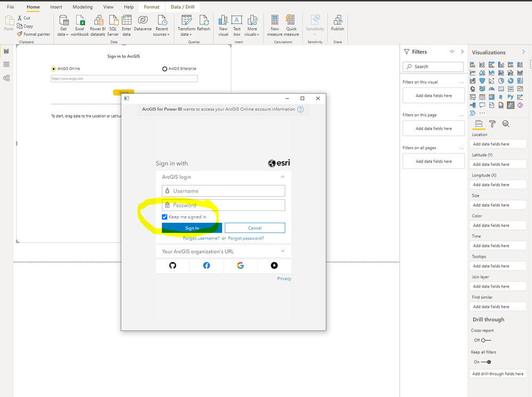Open the Modeling ribbon tab
The image size is (532, 397).
coord(82,7)
